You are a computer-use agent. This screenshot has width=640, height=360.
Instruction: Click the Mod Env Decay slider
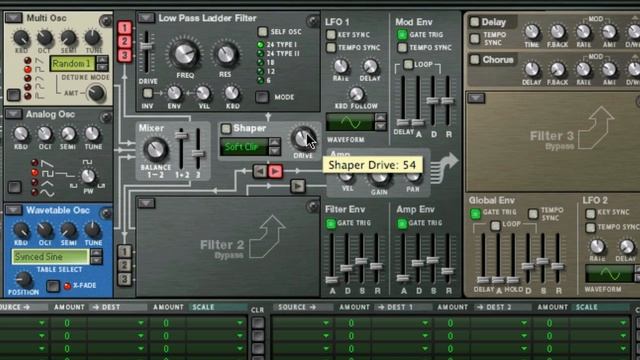pos(433,100)
